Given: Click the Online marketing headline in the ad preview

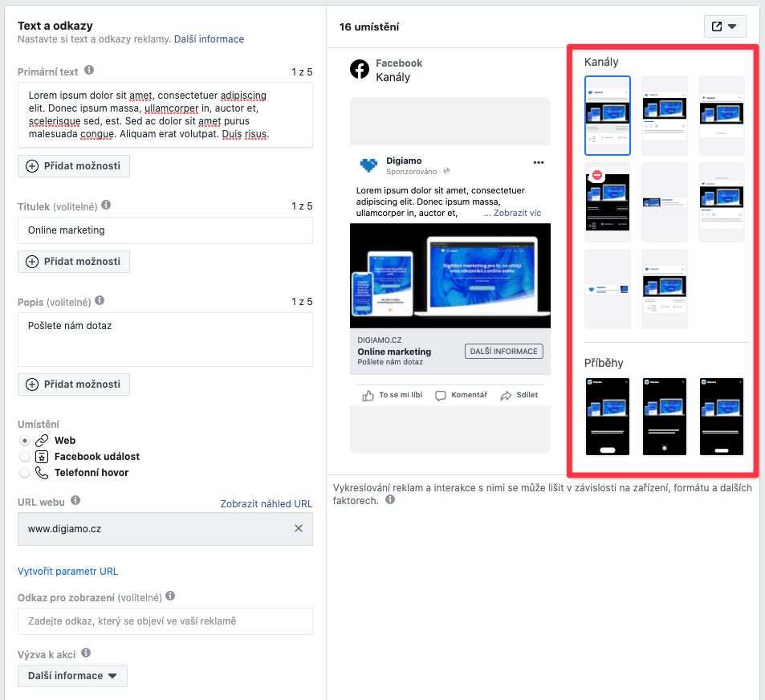Looking at the screenshot, I should pos(394,352).
